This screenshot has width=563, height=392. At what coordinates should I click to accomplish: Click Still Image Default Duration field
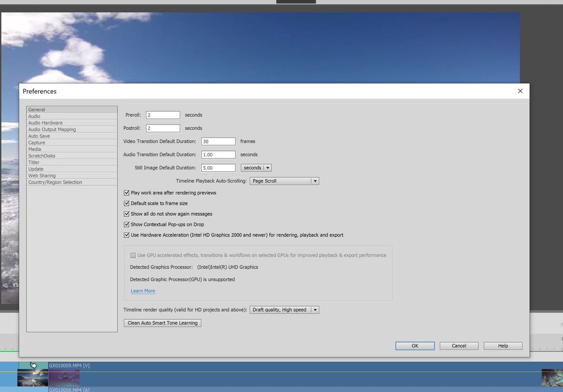coord(218,168)
